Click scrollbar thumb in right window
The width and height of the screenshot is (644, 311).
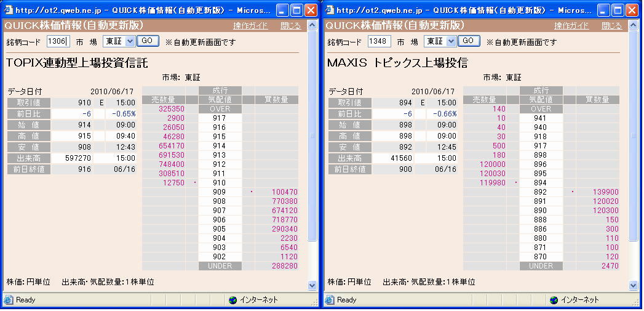(634, 135)
